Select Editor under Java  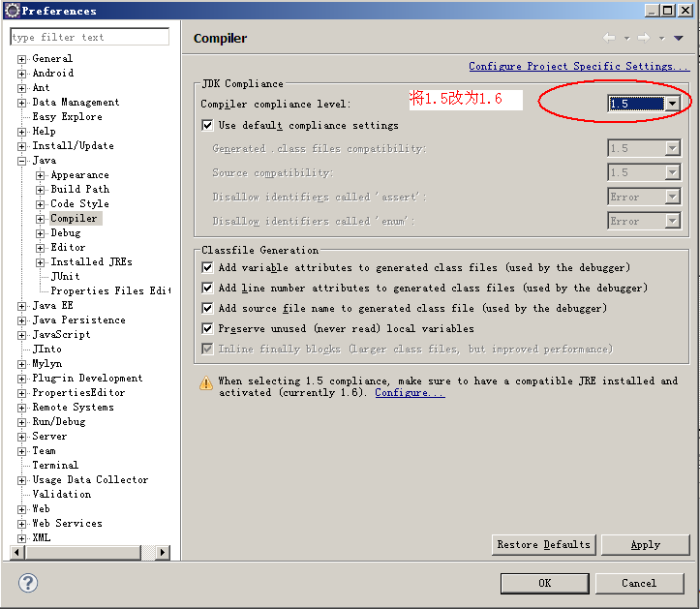(68, 247)
